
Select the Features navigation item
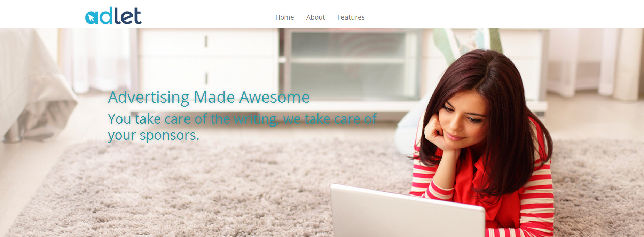coord(351,17)
